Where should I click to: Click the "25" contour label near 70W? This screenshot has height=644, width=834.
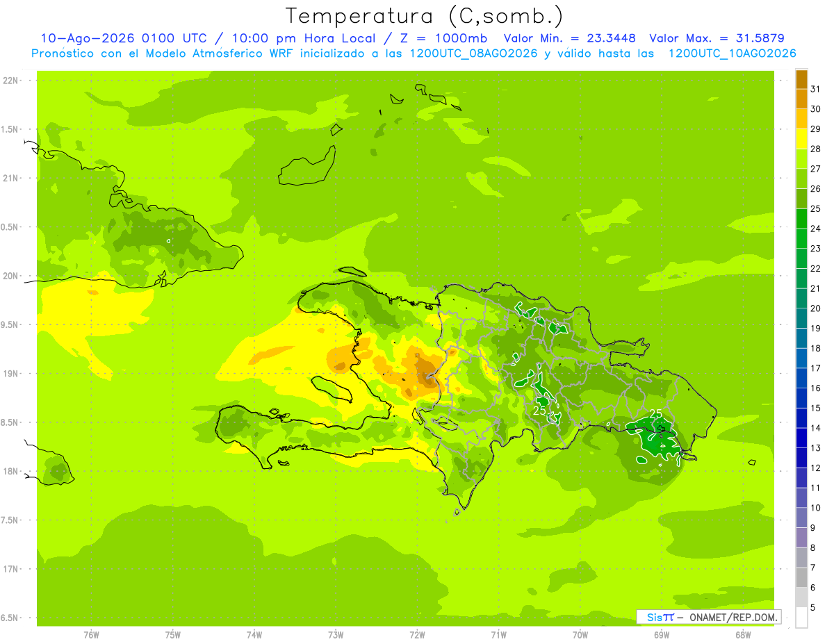[539, 411]
